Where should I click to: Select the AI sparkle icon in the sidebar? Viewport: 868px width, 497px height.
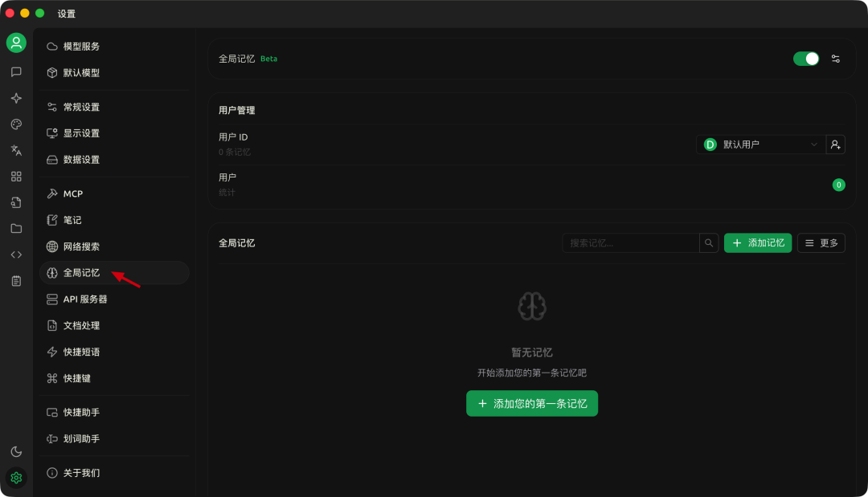(x=16, y=98)
